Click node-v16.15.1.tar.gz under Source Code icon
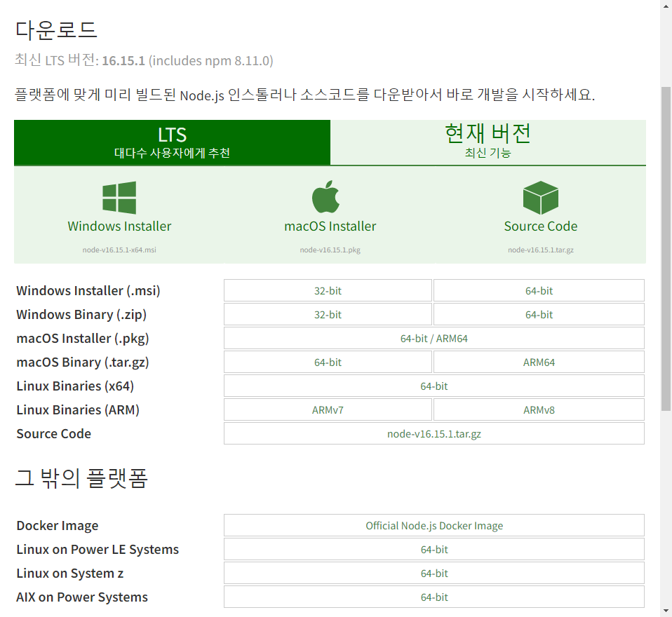This screenshot has height=617, width=672. click(540, 250)
